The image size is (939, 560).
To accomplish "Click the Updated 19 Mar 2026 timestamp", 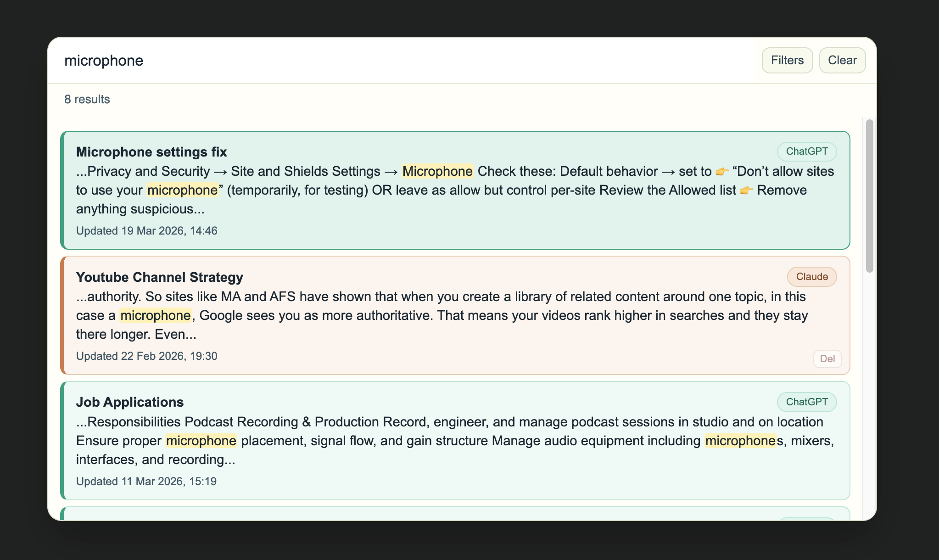I will pos(146,231).
